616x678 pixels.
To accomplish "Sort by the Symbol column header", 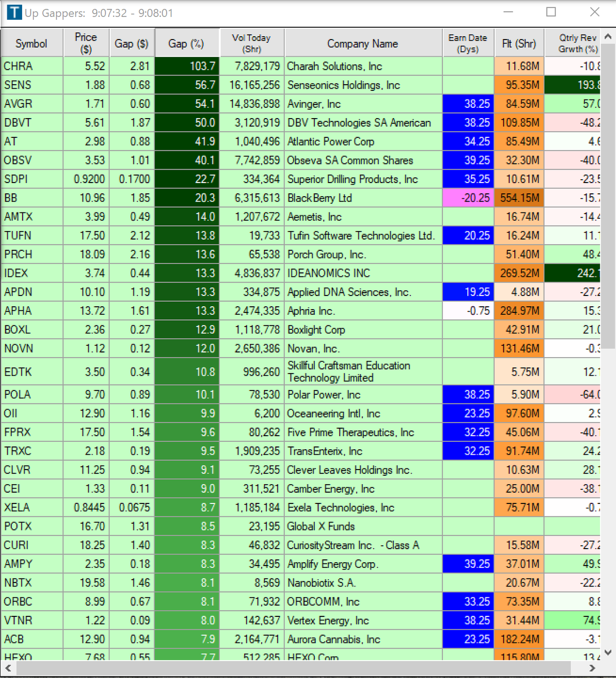I will 32,44.
